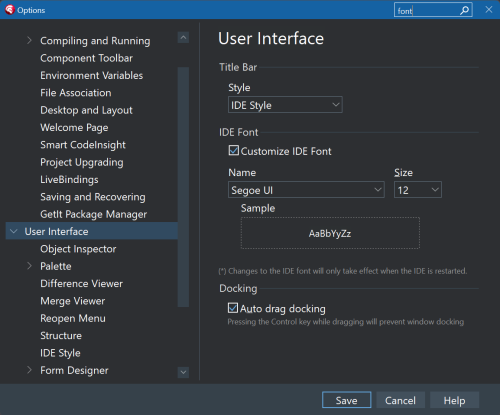The height and width of the screenshot is (415, 500).
Task: Select the Welcome Page options entry
Action: tap(74, 128)
